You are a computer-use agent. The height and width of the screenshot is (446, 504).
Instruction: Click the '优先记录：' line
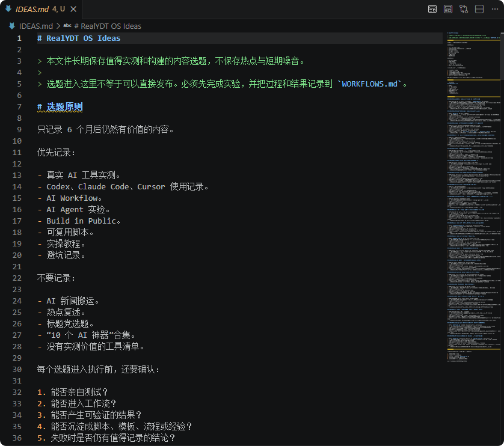(57, 152)
